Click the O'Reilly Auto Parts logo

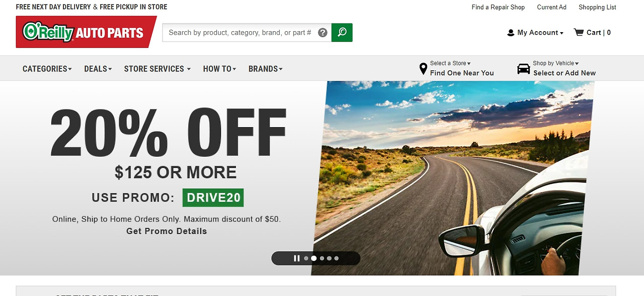(86, 32)
